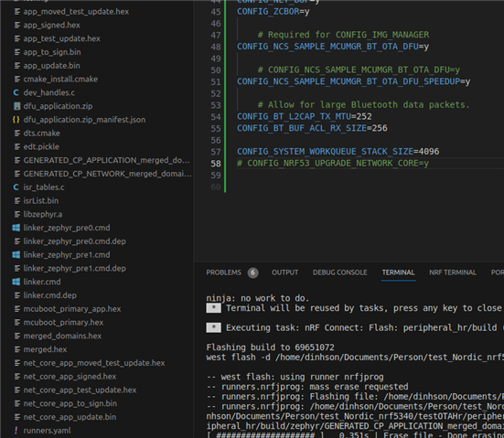Click the Windows icon of linker_zephyr_pre1.cmd
The image size is (504, 438).
[x=16, y=255]
